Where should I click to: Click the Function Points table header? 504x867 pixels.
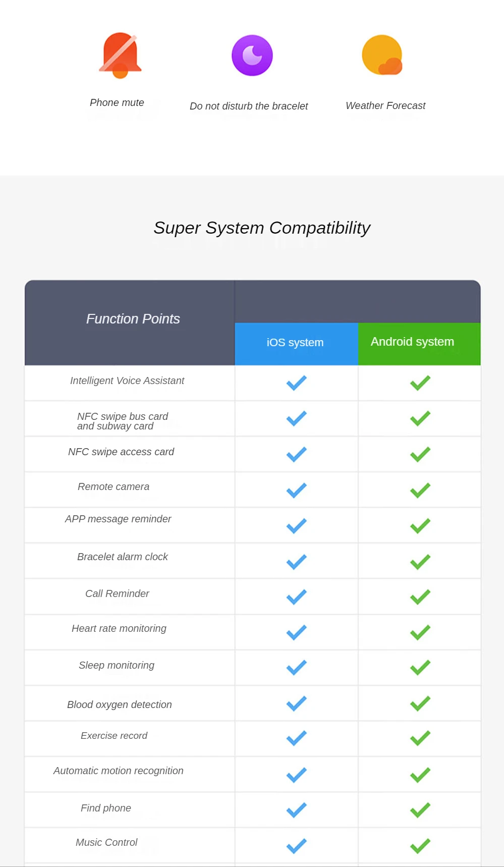(133, 319)
